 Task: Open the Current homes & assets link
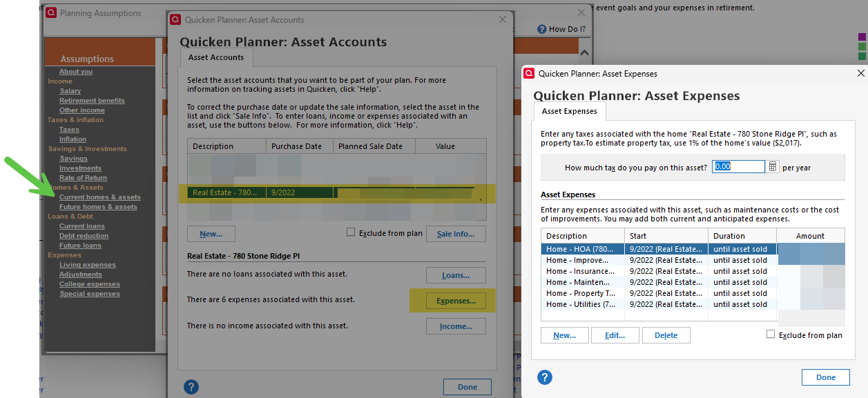(x=100, y=197)
